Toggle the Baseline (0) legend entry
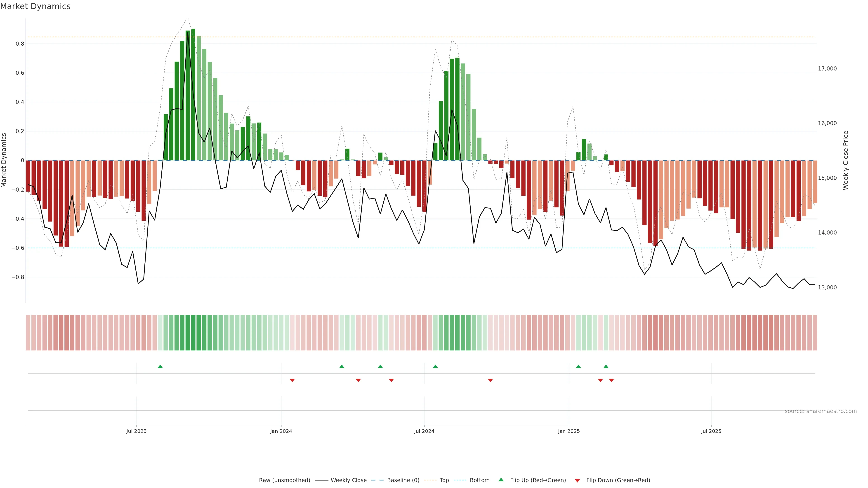 (x=403, y=480)
